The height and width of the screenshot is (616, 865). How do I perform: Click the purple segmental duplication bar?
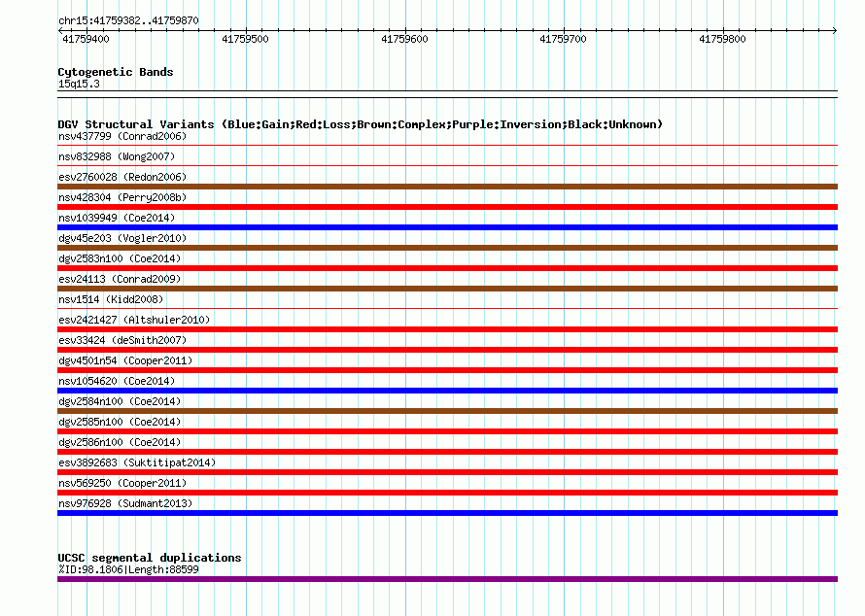point(447,579)
